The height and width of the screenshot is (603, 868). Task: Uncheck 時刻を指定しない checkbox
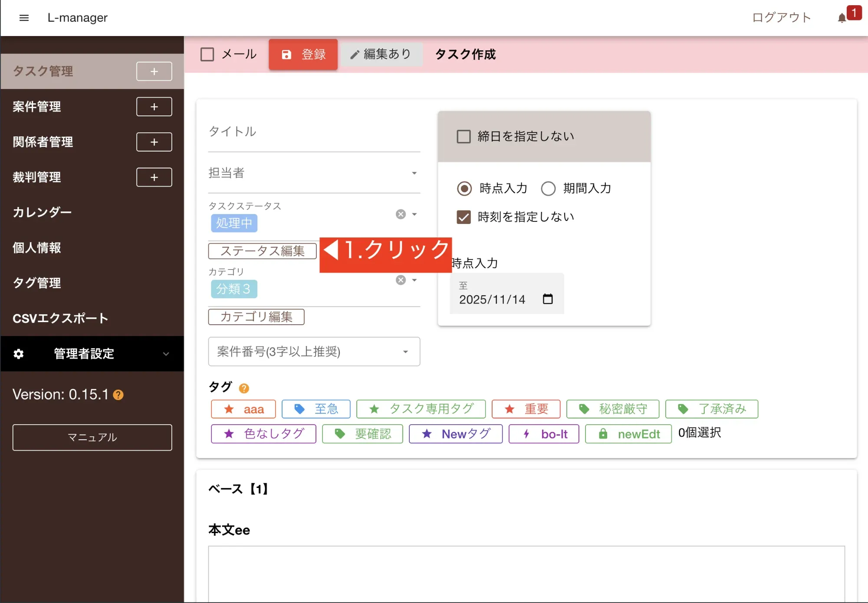click(464, 217)
